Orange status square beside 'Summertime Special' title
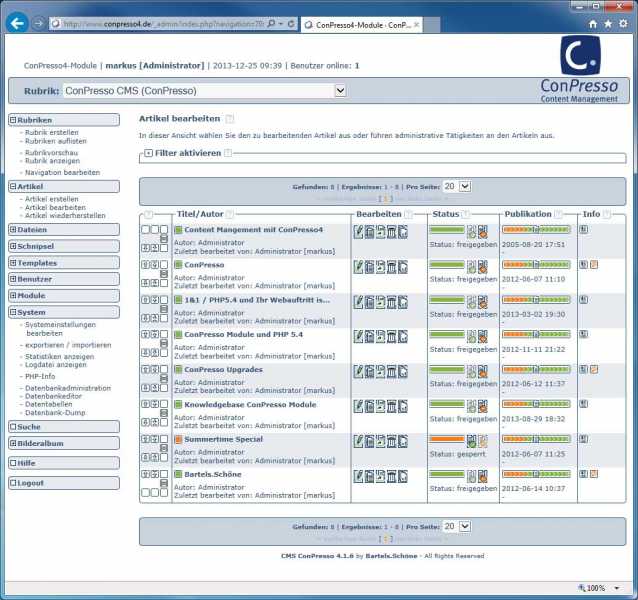The width and height of the screenshot is (638, 600). coord(178,439)
